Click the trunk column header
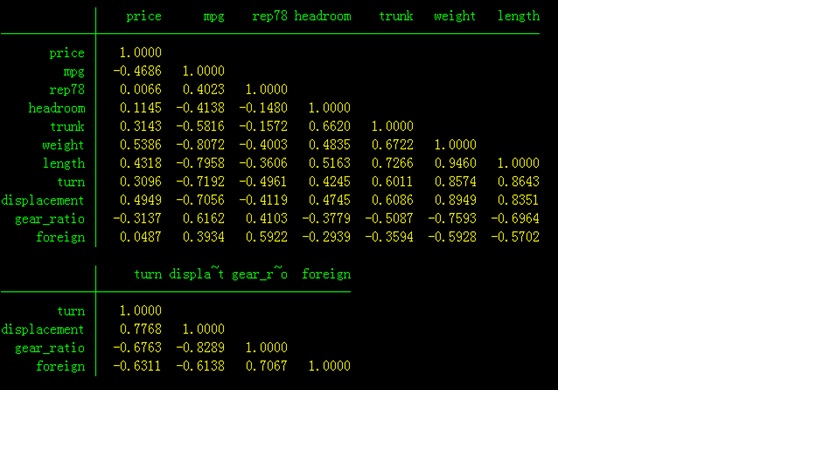 click(396, 16)
